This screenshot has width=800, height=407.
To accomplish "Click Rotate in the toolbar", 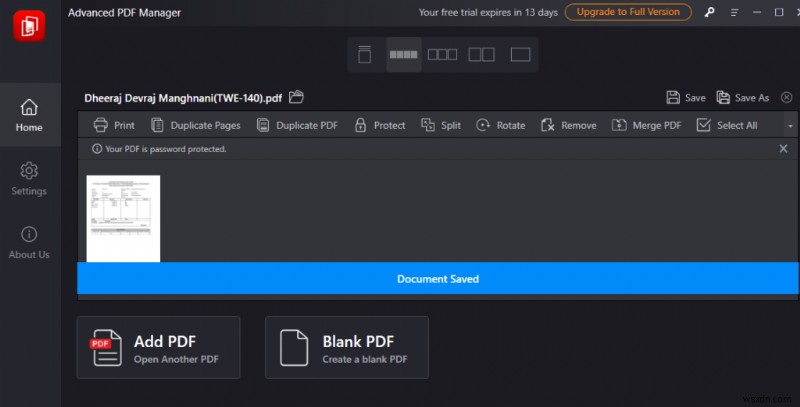I will coord(500,125).
